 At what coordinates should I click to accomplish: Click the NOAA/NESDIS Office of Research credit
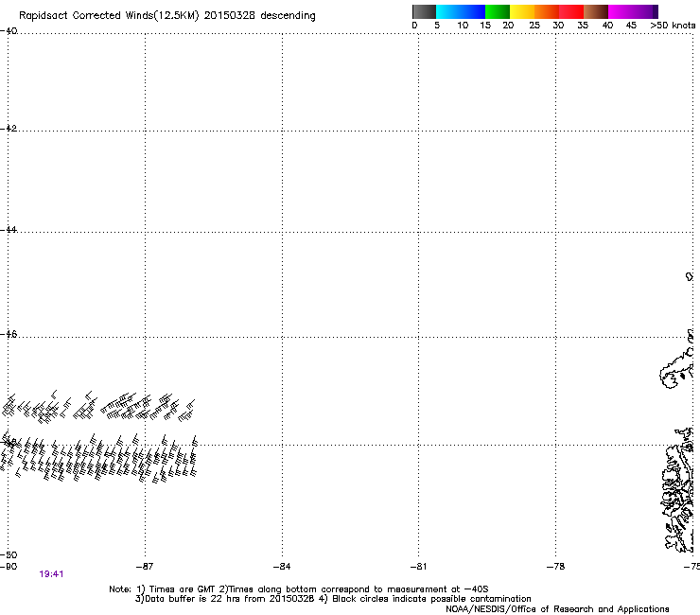[557, 609]
